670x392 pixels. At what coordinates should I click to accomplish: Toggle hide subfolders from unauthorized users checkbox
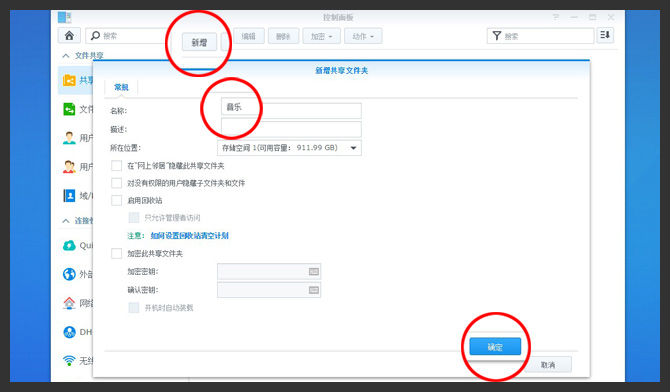click(116, 183)
